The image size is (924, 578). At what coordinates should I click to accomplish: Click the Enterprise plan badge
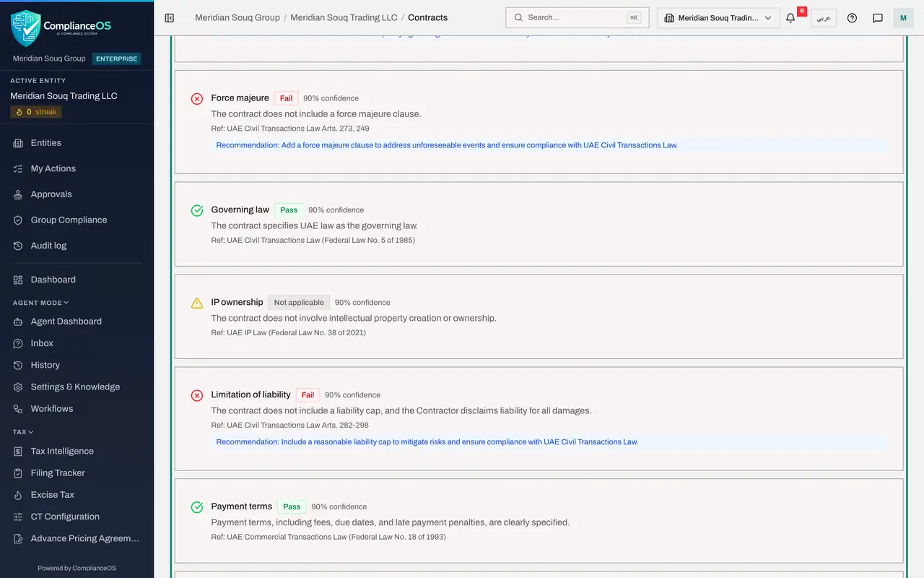pyautogui.click(x=117, y=59)
